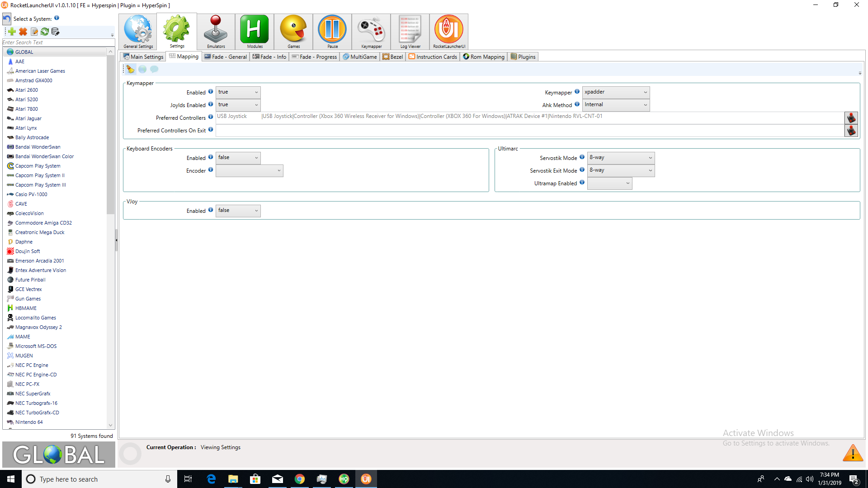The image size is (868, 488).
Task: Switch to the Rom Mapping tab
Action: pos(483,56)
